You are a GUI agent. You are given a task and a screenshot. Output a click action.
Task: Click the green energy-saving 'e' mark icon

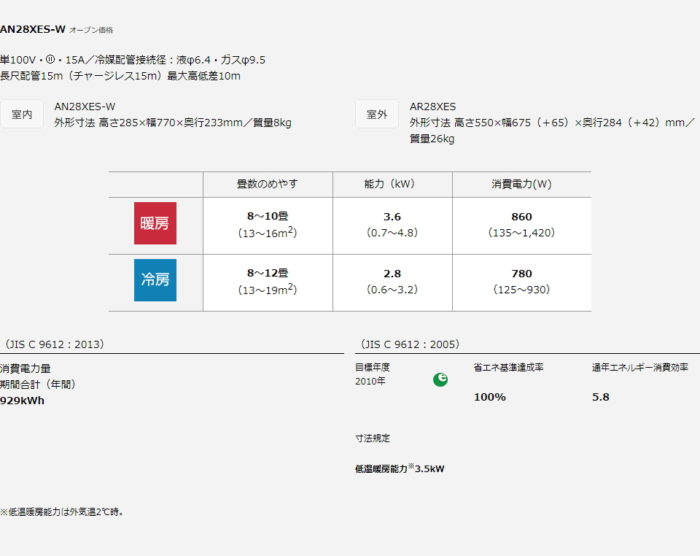(440, 380)
